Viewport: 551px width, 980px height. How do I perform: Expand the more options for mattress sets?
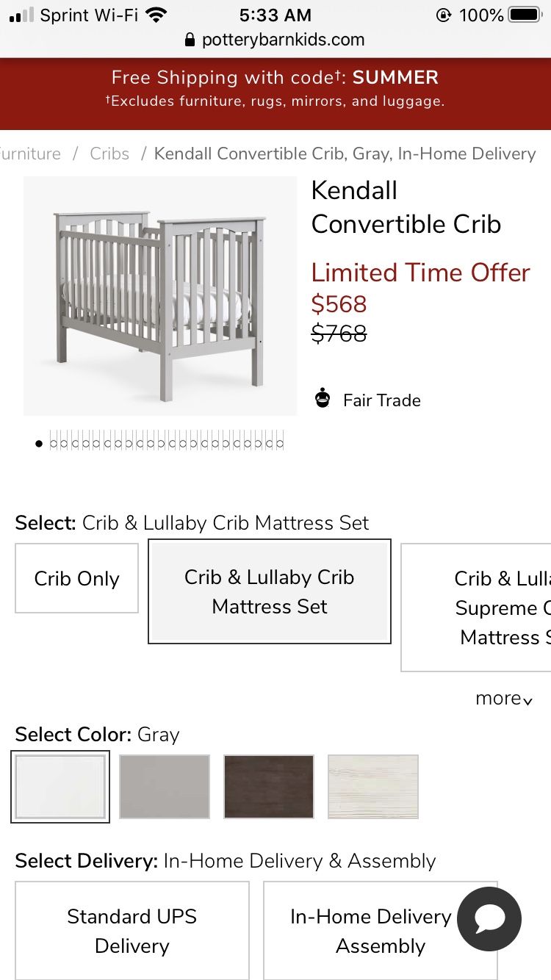tap(503, 698)
